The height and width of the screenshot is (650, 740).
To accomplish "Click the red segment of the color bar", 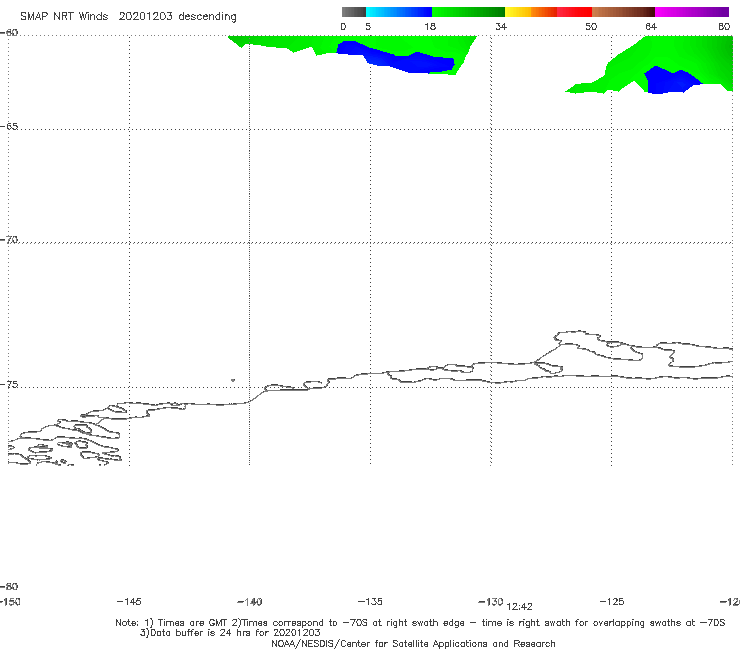I will (x=574, y=12).
